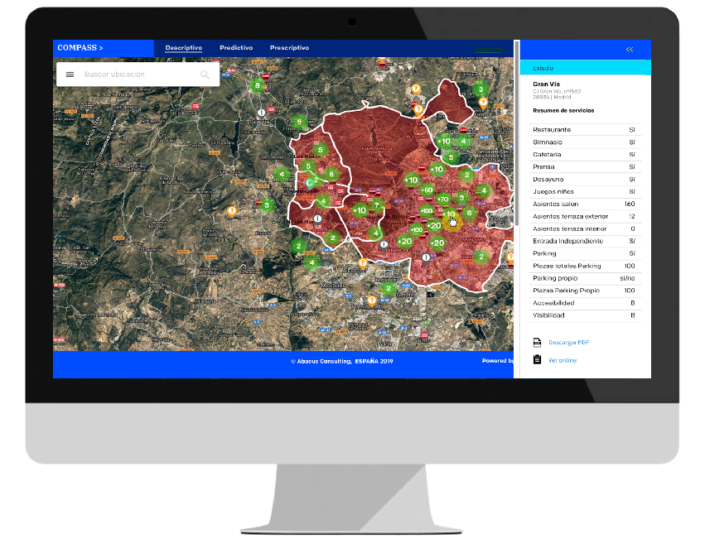Screen dimensions: 705x558
Task: Click the Gran Vía study title
Action: [546, 84]
